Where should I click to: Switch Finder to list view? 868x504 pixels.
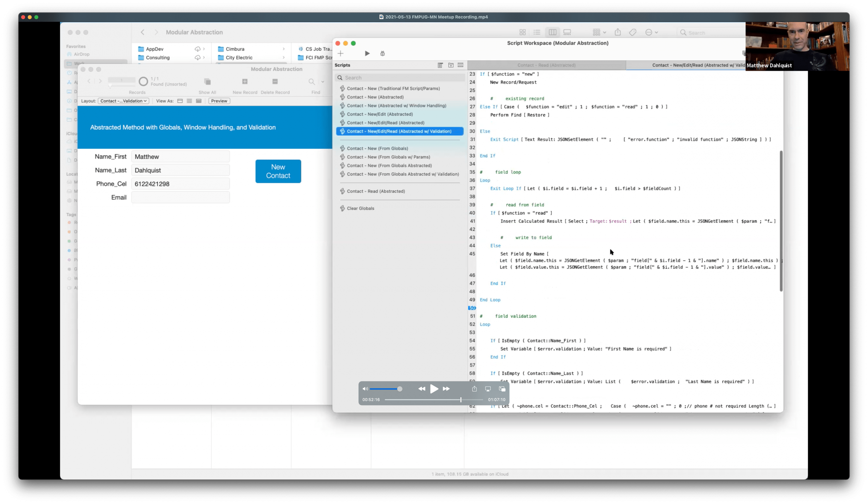(537, 32)
